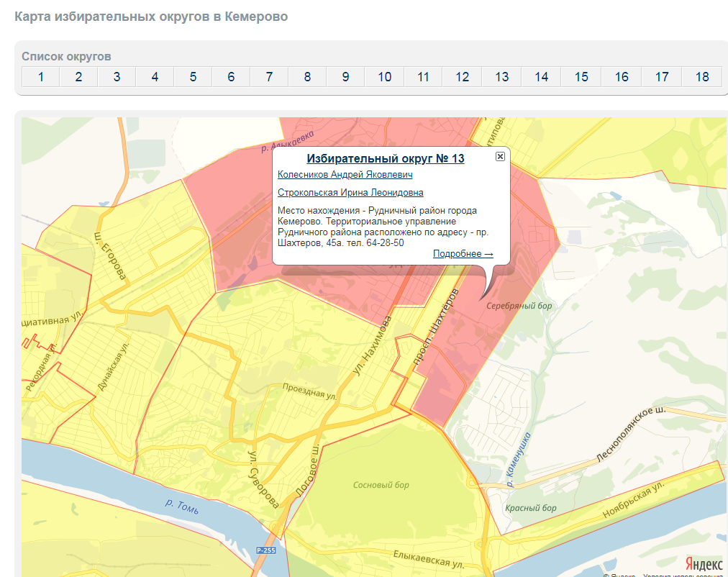Click 'р. Каменушка' river label
The image size is (728, 577).
pyautogui.click(x=518, y=460)
